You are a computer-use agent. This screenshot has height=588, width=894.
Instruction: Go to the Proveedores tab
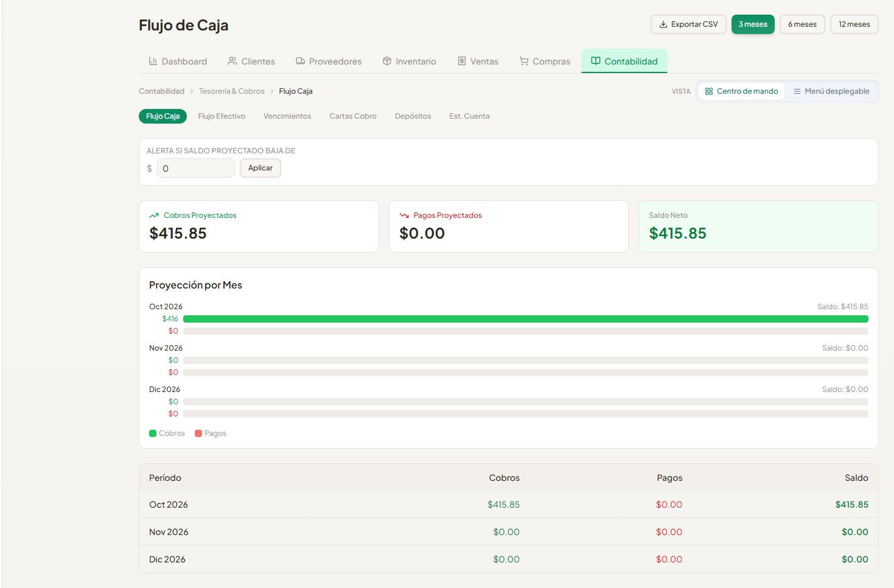tap(329, 61)
